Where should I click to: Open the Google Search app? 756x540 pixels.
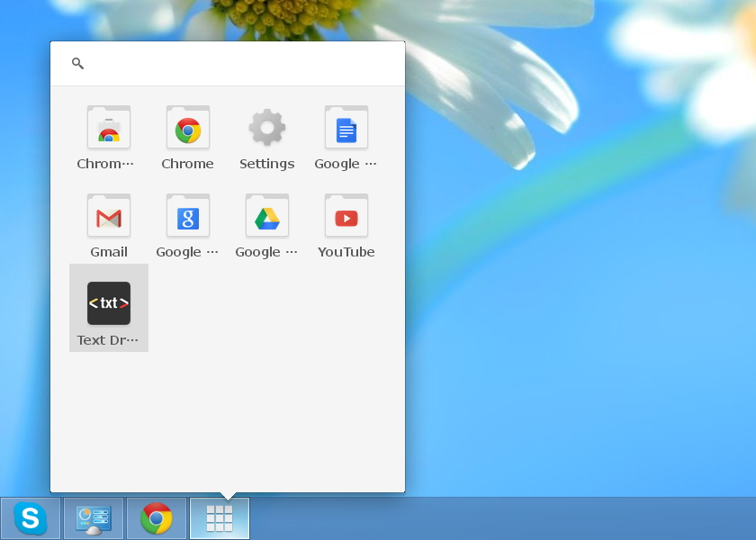coord(187,216)
